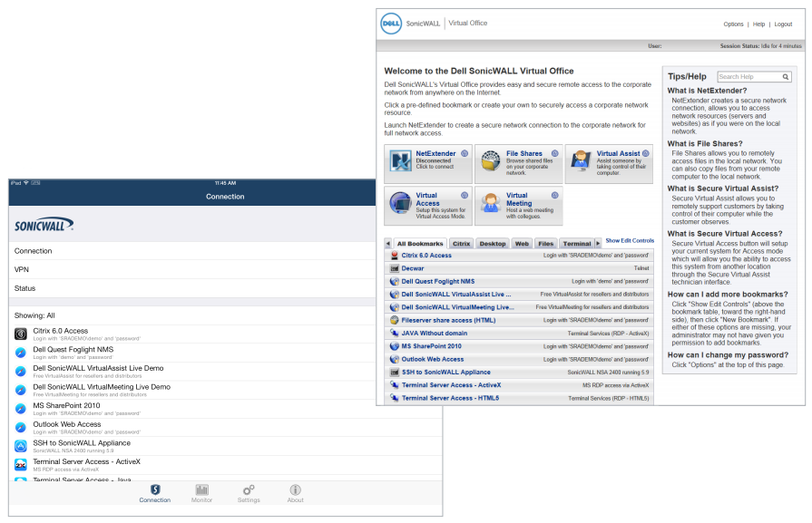Click the search magnifier in Tips/Help
This screenshot has width=812, height=523.
(x=786, y=77)
